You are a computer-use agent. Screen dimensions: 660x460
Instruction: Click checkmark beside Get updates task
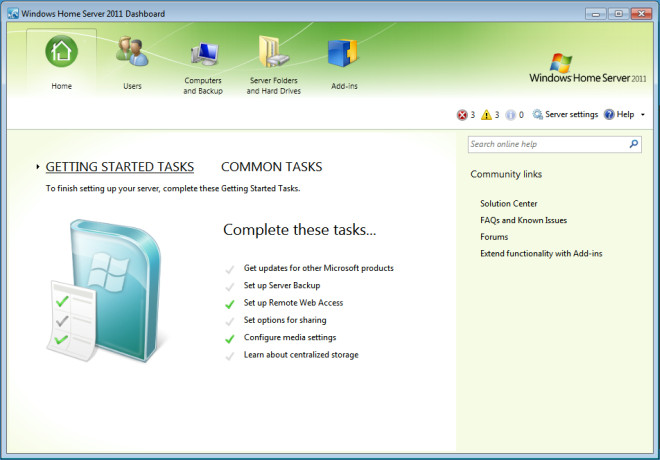tap(230, 269)
